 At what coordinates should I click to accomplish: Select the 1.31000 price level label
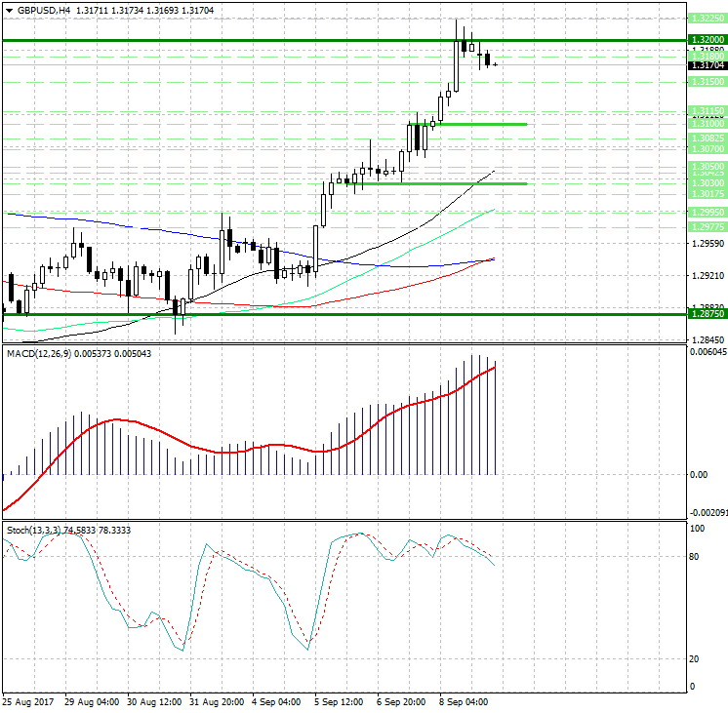tap(706, 124)
